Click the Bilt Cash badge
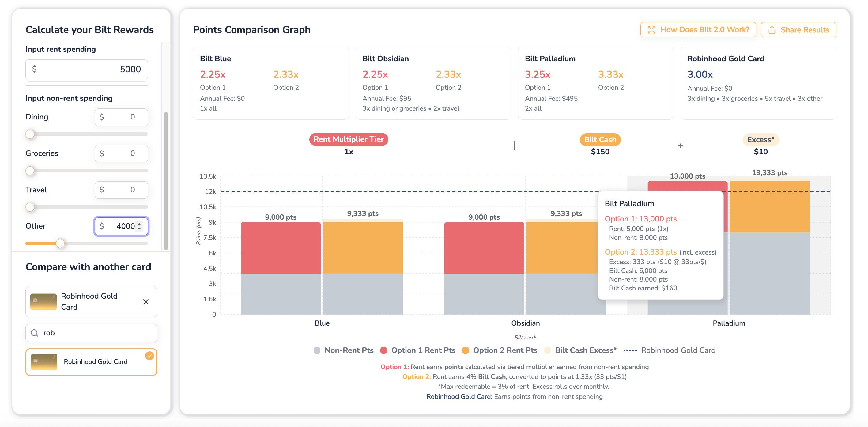The height and width of the screenshot is (427, 868). click(600, 139)
